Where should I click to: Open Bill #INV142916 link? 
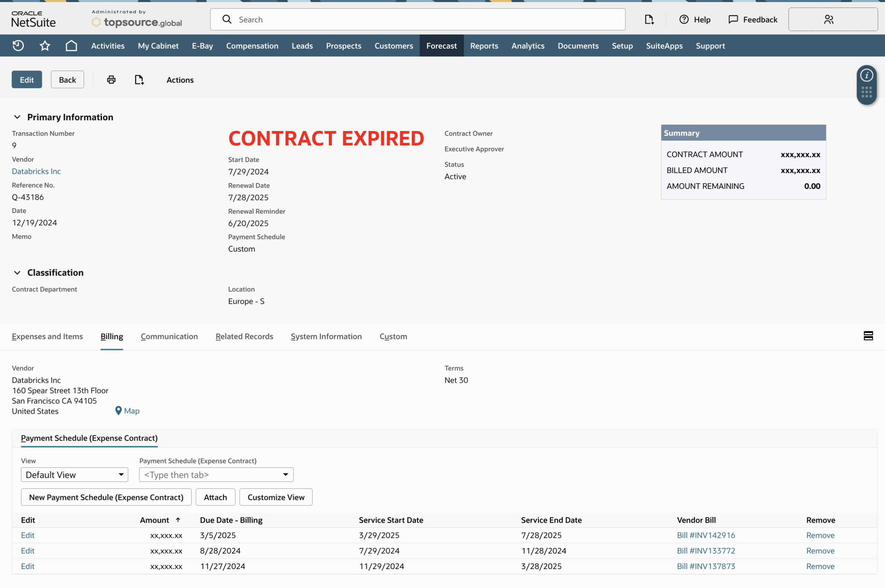[706, 535]
